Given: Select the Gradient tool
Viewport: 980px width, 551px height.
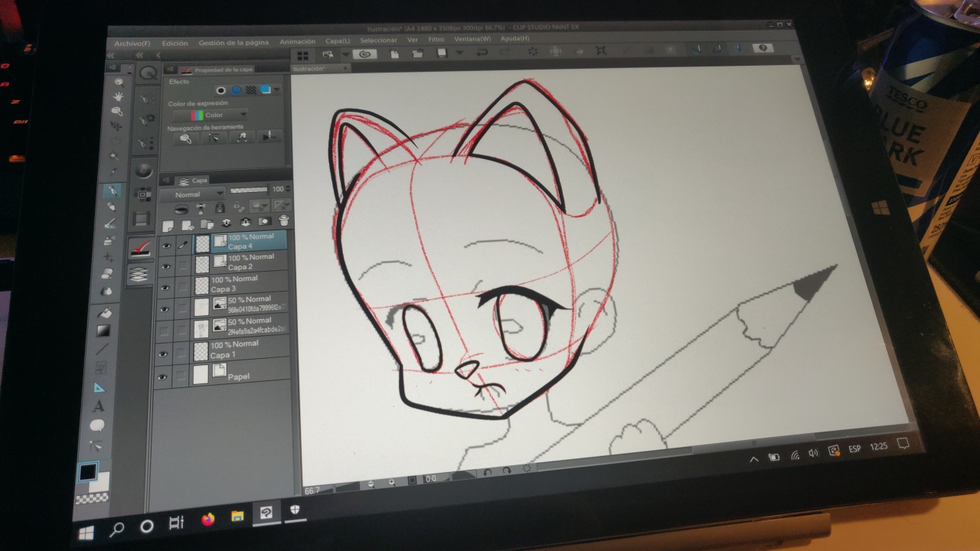Looking at the screenshot, I should [104, 331].
